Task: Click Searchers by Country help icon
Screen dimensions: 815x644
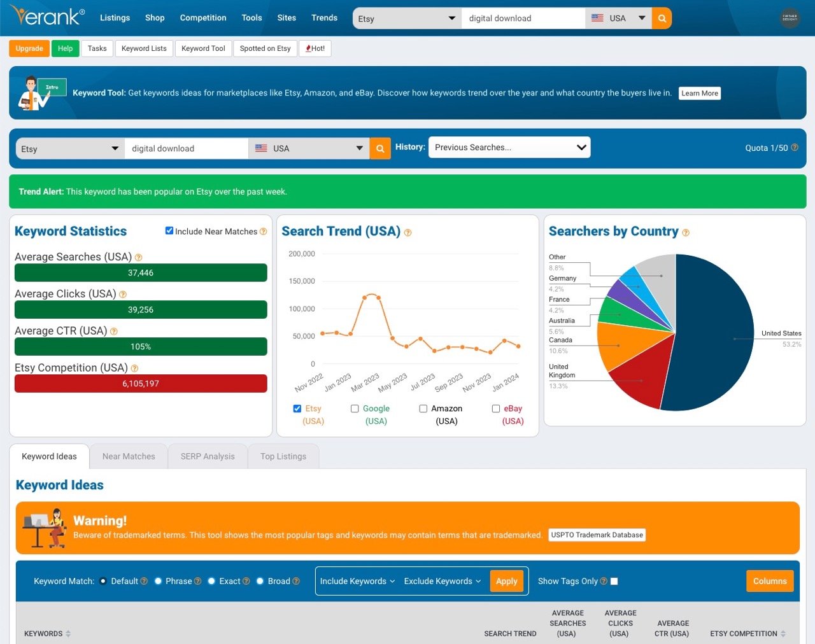Action: (686, 233)
